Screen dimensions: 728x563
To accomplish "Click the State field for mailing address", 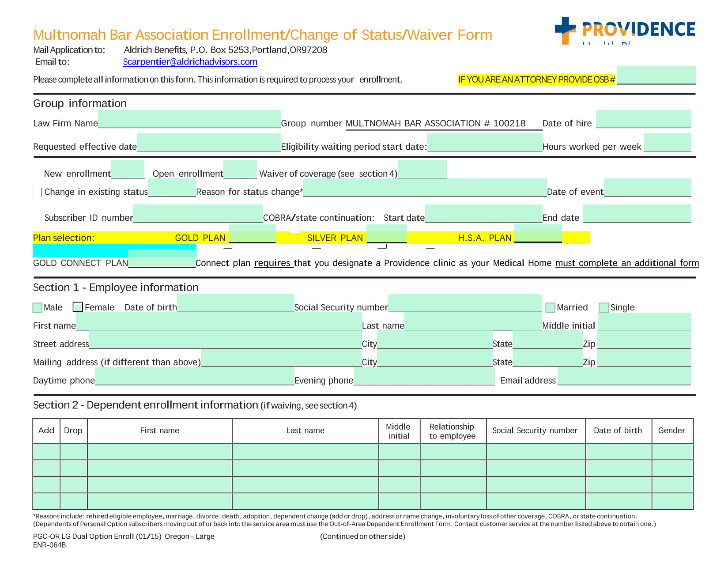I will 547,358.
